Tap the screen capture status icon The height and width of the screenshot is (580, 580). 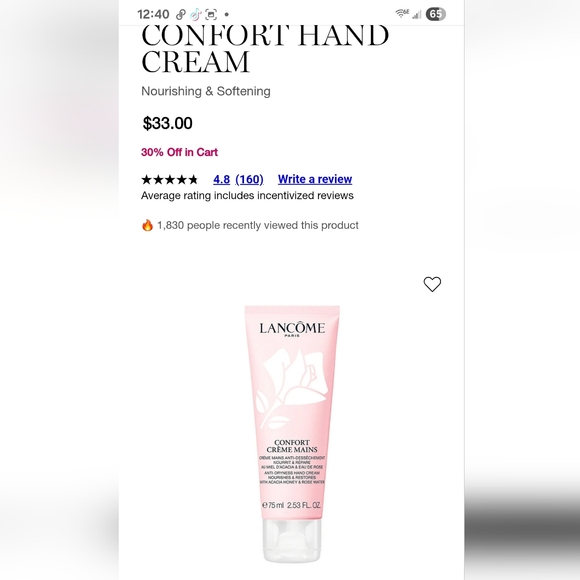tap(211, 14)
